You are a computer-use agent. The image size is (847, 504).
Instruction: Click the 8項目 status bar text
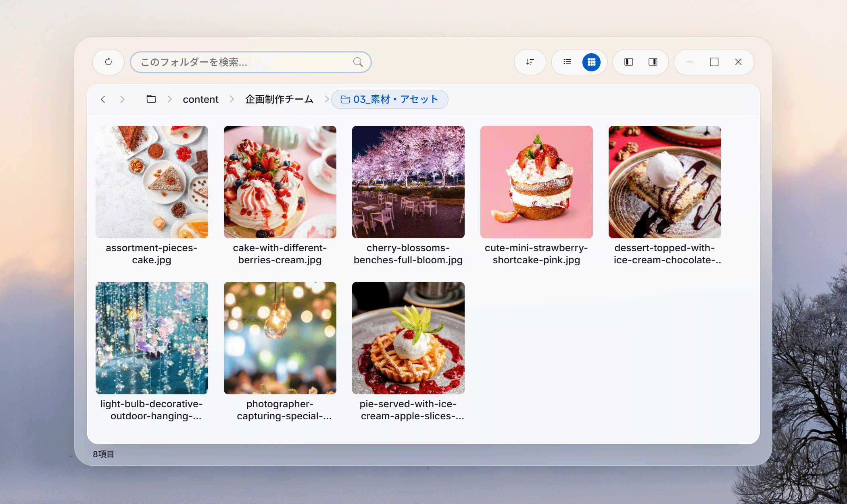coord(104,454)
